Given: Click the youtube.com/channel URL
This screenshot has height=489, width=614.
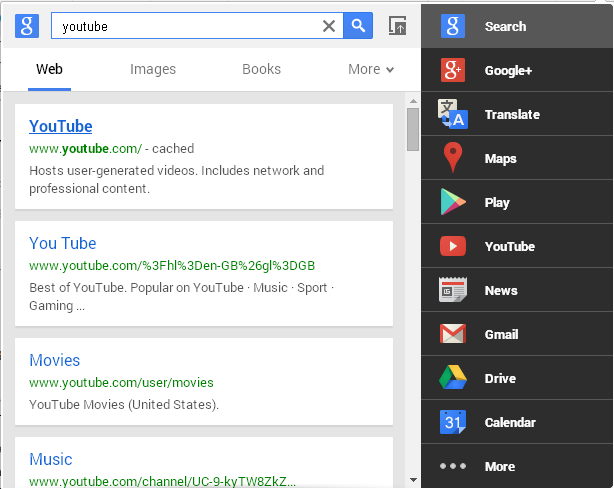Looking at the screenshot, I should pyautogui.click(x=162, y=482).
